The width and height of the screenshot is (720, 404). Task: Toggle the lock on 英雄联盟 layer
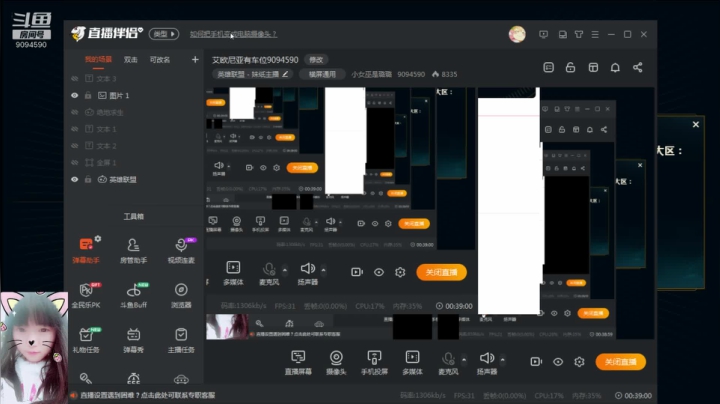click(x=88, y=180)
